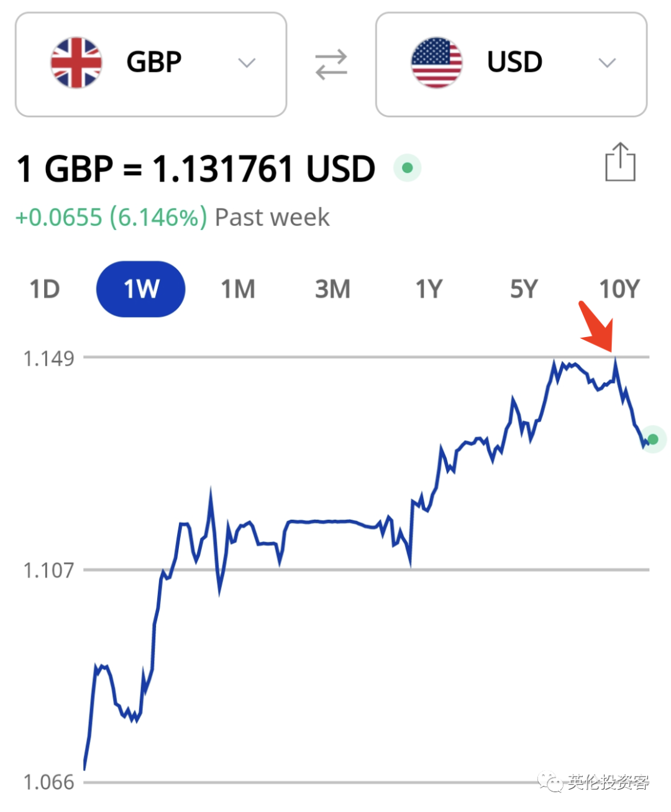Choose the 5Y chart range
The width and height of the screenshot is (671, 812).
coord(524,289)
